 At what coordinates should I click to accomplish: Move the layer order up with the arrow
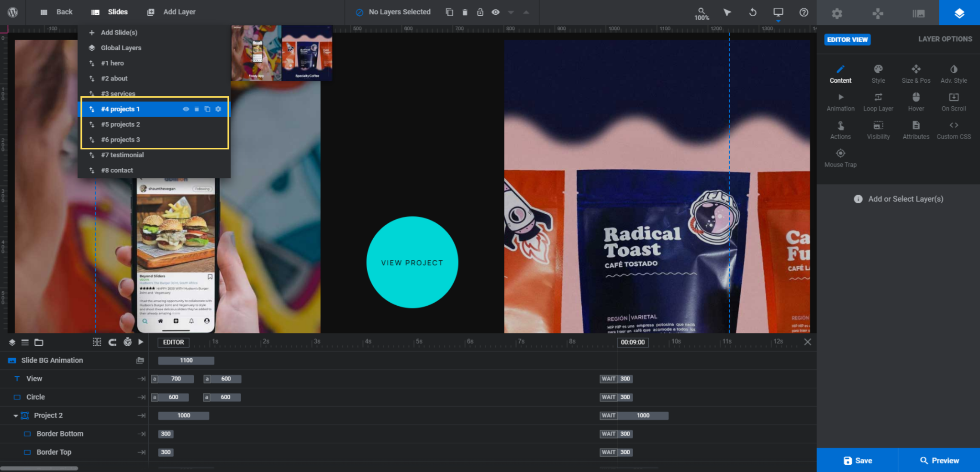[526, 12]
